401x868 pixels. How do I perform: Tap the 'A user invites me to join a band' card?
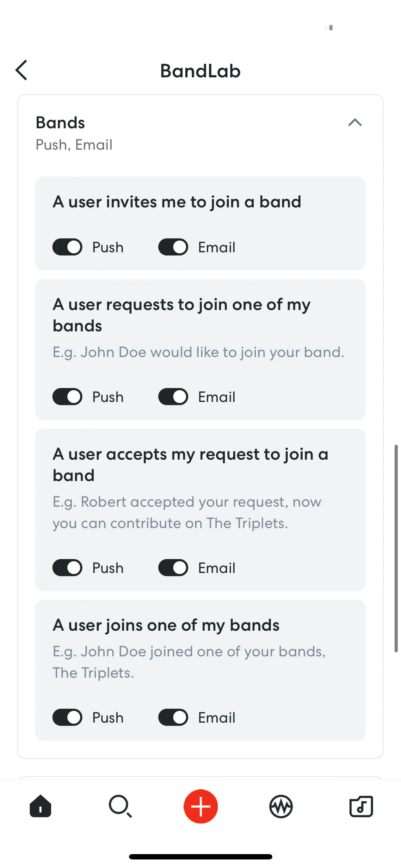[200, 223]
